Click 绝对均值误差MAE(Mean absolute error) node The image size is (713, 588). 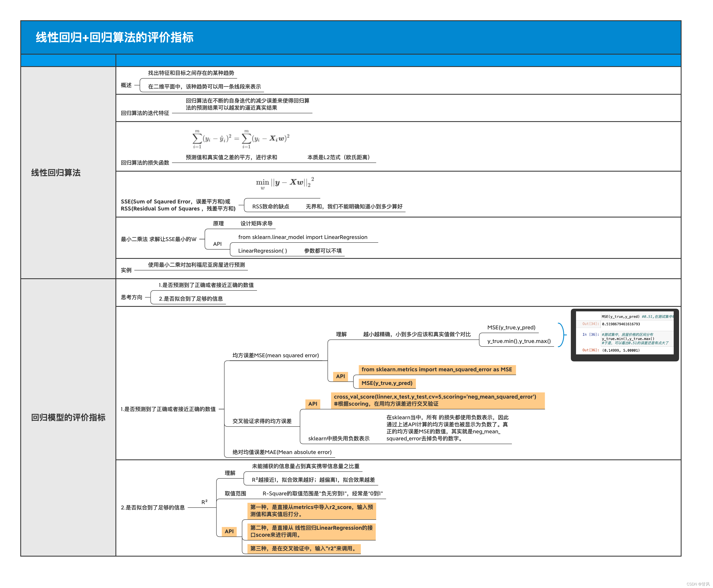(282, 452)
